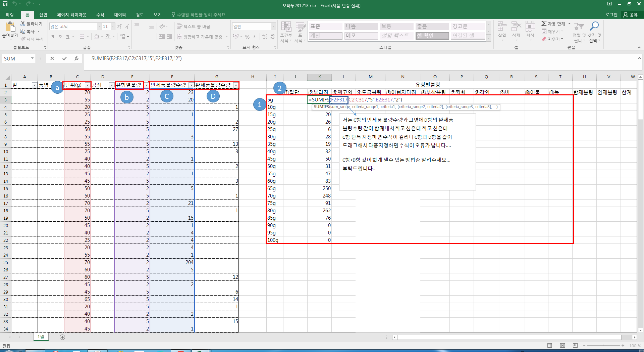644x352 pixels.
Task: Click the 공유 share button
Action: point(630,15)
